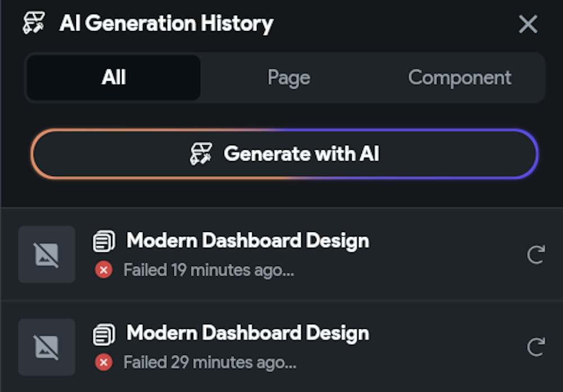Open the first Modern Dashboard Design title
Screen dimensions: 563x392
(x=248, y=240)
